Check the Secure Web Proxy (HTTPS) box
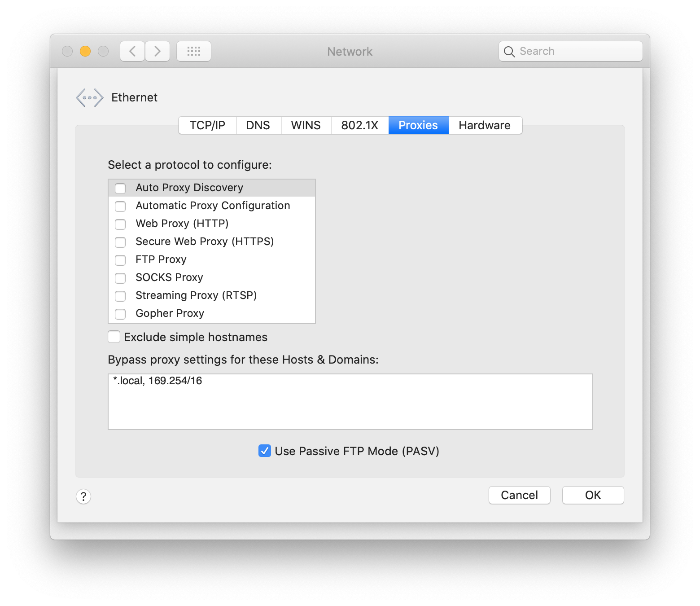Screen dimensions: 700x606 120,242
